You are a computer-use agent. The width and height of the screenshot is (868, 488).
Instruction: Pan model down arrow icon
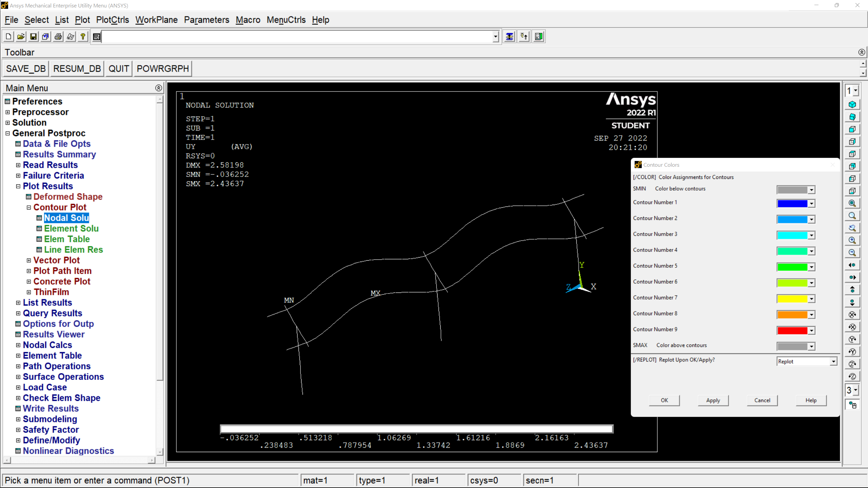click(x=852, y=302)
